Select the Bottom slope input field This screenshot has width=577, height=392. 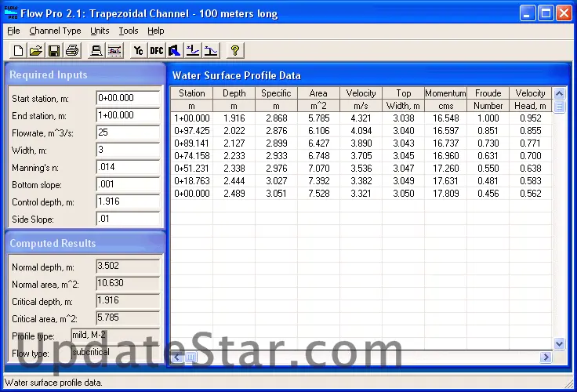[127, 184]
